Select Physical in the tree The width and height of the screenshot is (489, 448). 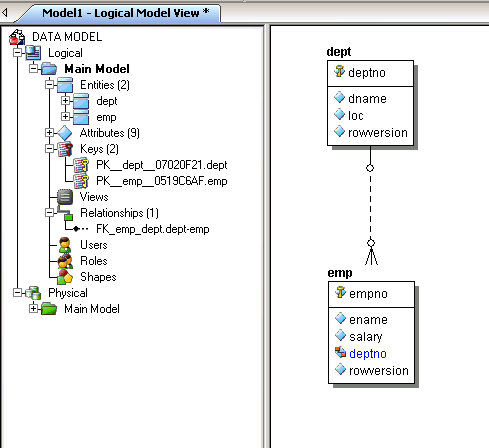tap(68, 293)
